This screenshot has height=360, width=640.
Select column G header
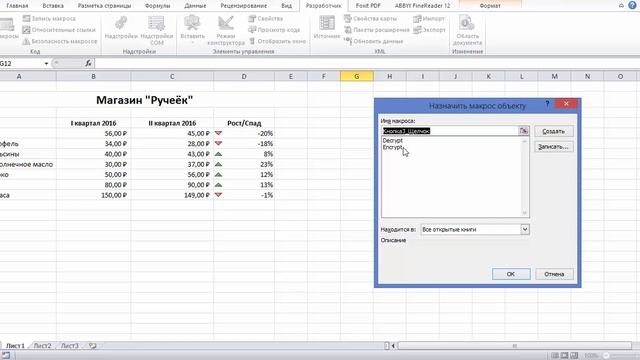point(357,76)
